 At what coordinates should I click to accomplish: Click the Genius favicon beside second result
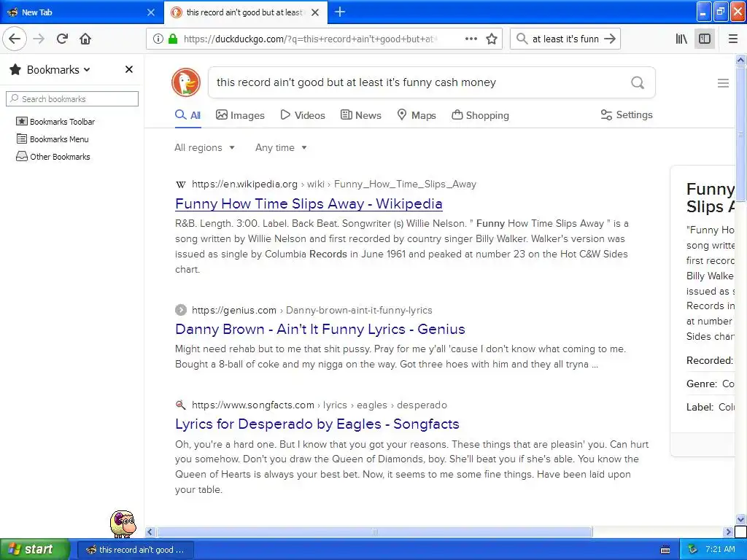[181, 310]
